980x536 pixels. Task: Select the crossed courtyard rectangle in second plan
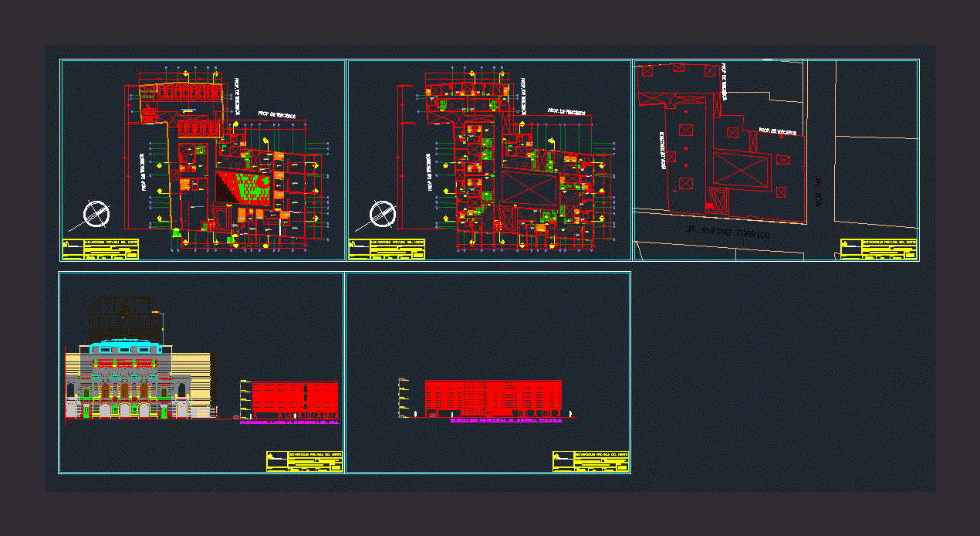(529, 188)
